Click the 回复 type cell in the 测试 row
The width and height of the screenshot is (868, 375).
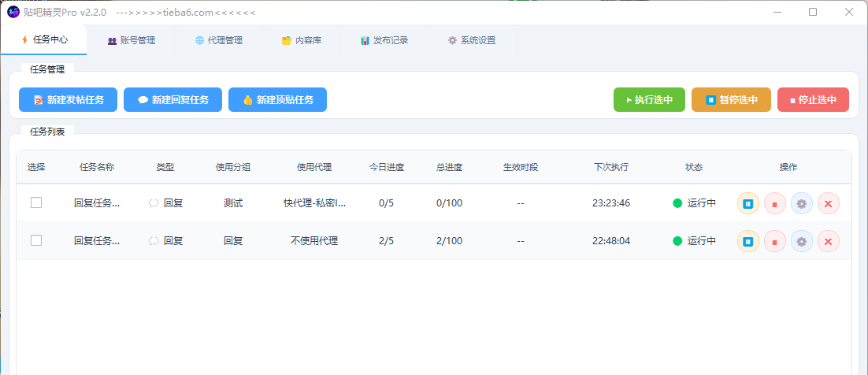point(165,203)
